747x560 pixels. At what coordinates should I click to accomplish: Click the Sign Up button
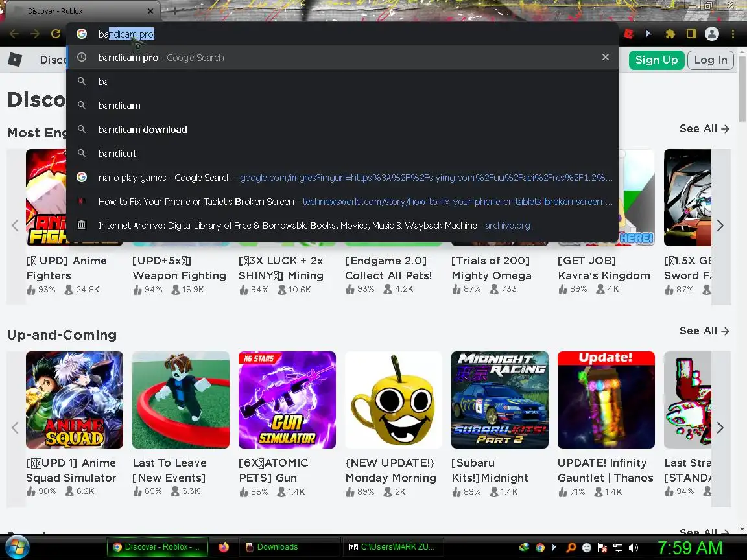pyautogui.click(x=656, y=60)
